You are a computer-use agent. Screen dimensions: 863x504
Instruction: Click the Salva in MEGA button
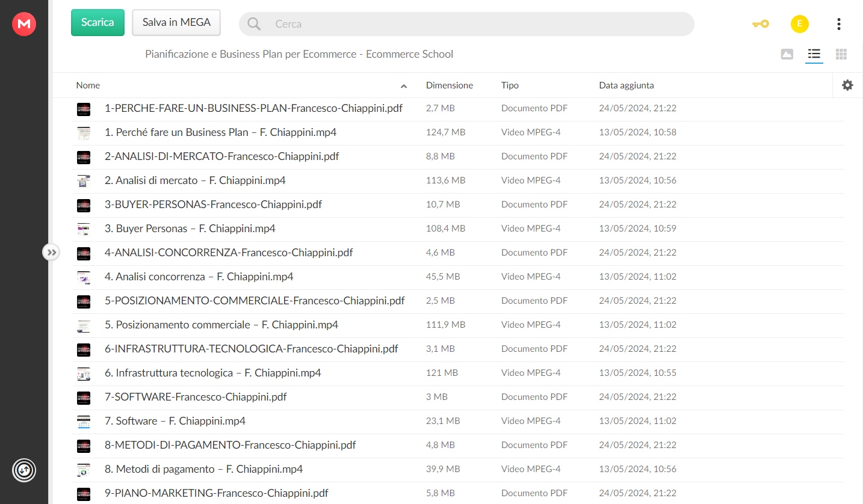coord(176,22)
